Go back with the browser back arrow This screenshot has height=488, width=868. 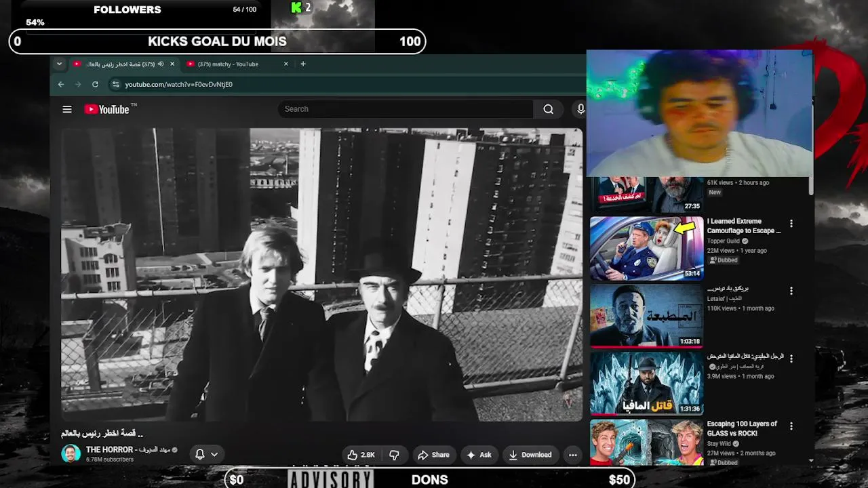click(x=61, y=84)
